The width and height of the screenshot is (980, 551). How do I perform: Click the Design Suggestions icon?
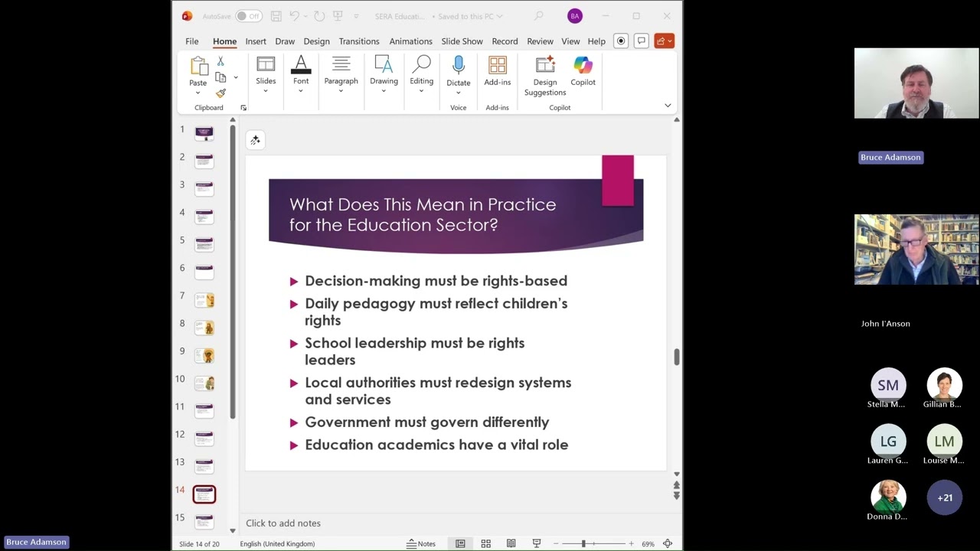coord(545,66)
